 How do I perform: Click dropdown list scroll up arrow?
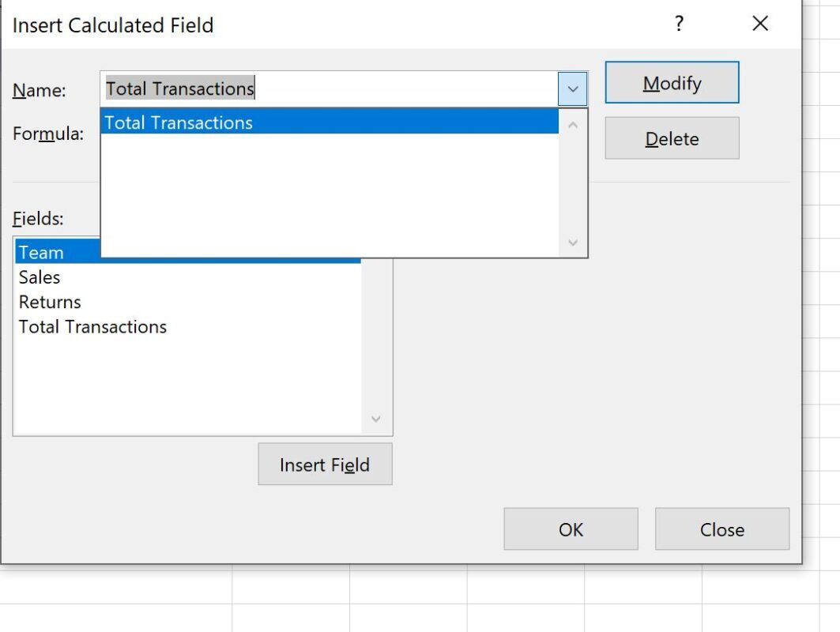[x=573, y=125]
